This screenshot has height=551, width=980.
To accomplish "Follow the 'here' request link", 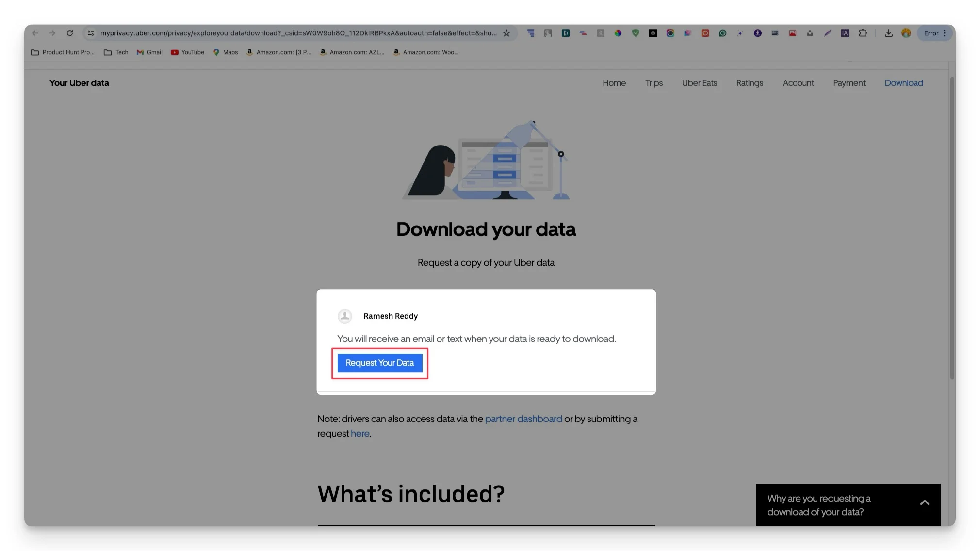I will (360, 433).
